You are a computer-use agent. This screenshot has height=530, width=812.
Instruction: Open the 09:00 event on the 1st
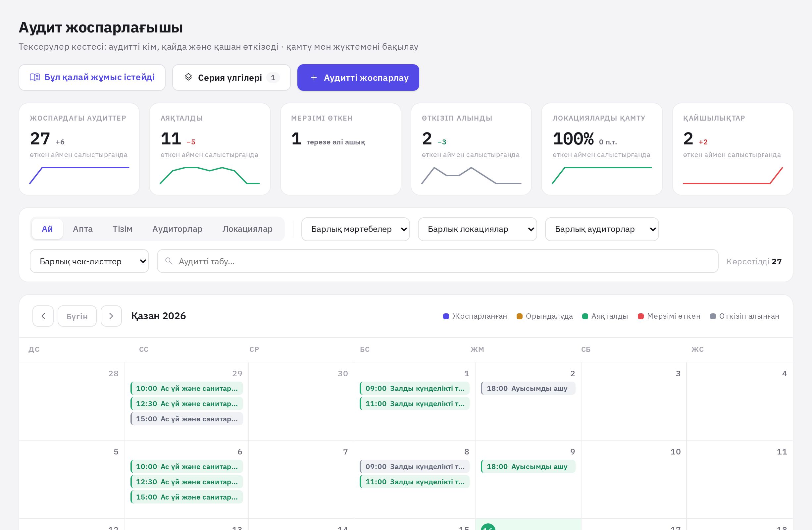[415, 388]
